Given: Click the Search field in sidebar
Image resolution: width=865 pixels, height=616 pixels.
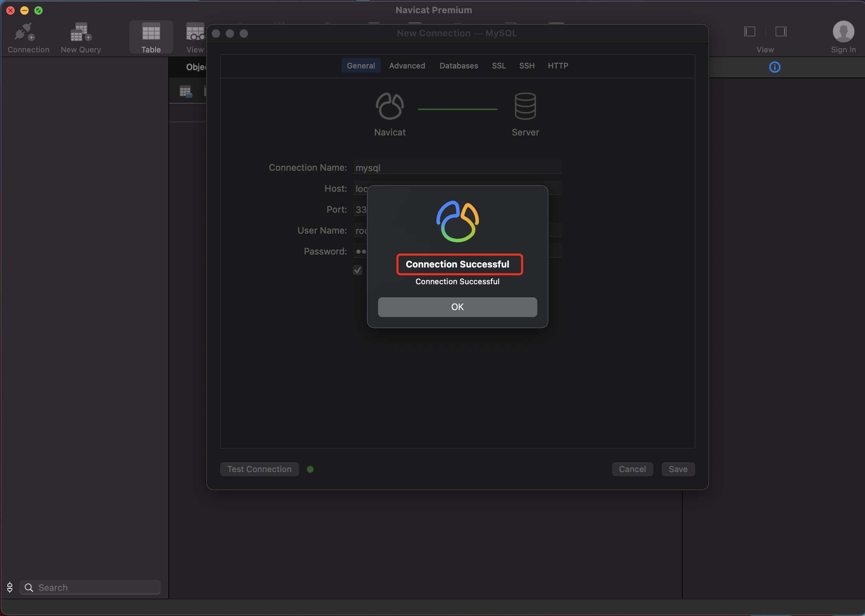Looking at the screenshot, I should tap(90, 587).
